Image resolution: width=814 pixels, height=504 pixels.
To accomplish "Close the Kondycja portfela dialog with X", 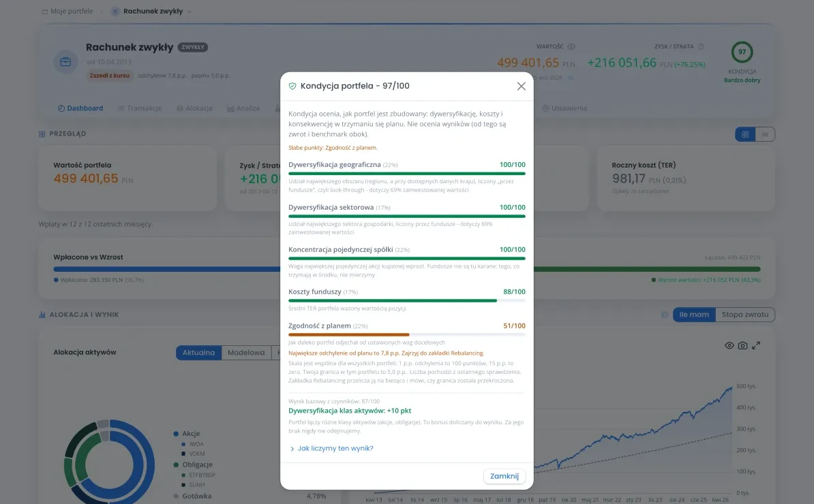I will 522,86.
